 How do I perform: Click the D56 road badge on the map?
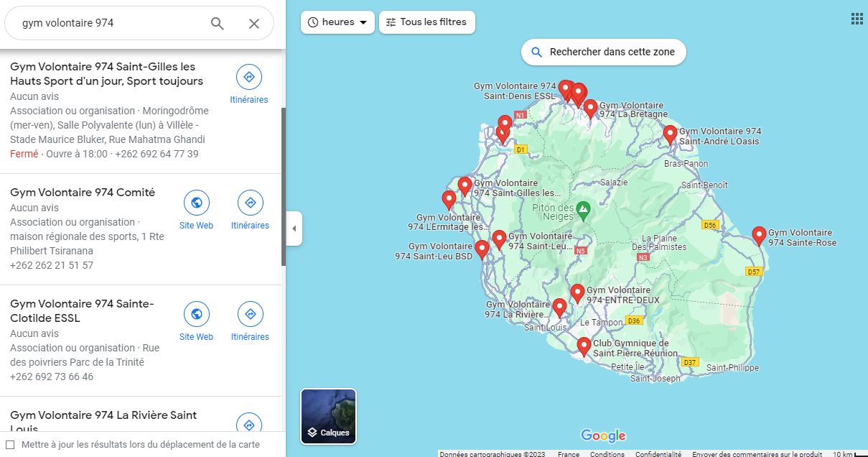[710, 225]
